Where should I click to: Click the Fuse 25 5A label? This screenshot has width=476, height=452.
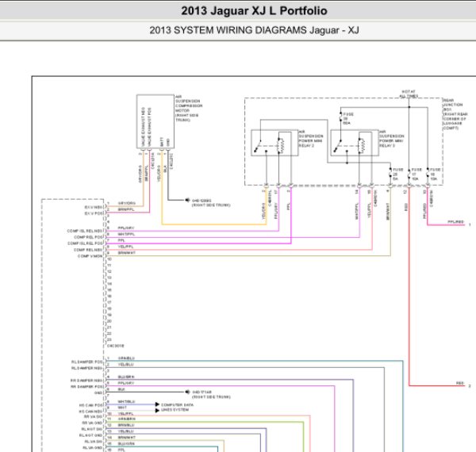click(397, 174)
